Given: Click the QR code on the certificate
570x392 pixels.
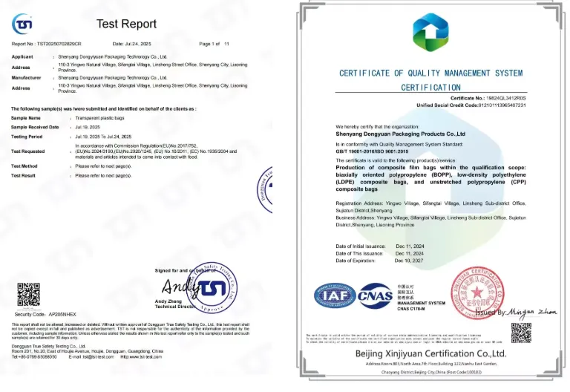Looking at the screenshot, I should pyautogui.click(x=521, y=333).
